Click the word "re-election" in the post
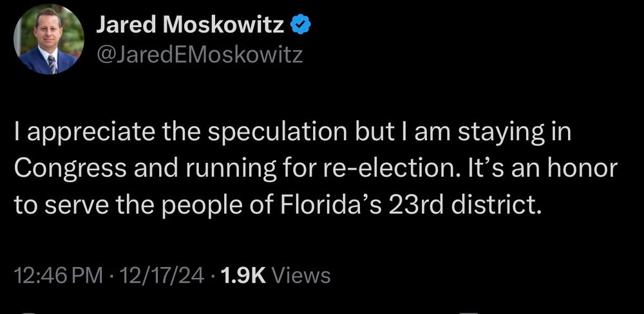The width and height of the screenshot is (644, 314). 376,169
